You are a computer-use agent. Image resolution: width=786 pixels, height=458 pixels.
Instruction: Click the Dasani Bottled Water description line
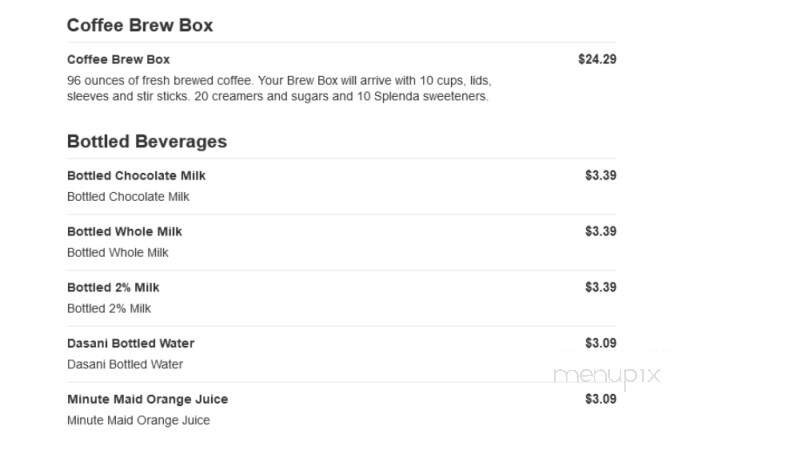click(x=125, y=365)
